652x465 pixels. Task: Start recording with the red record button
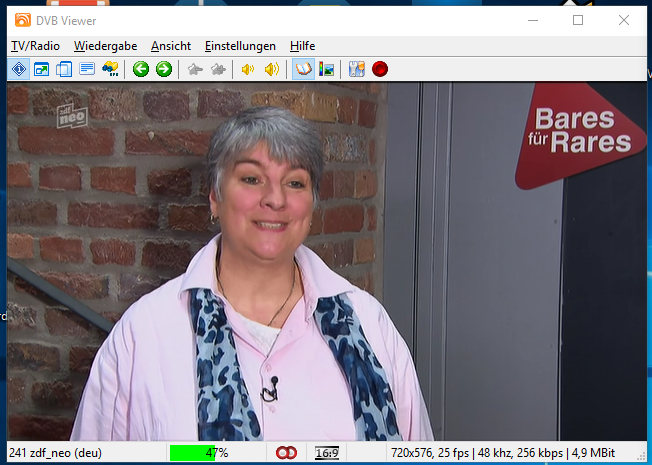(x=380, y=69)
